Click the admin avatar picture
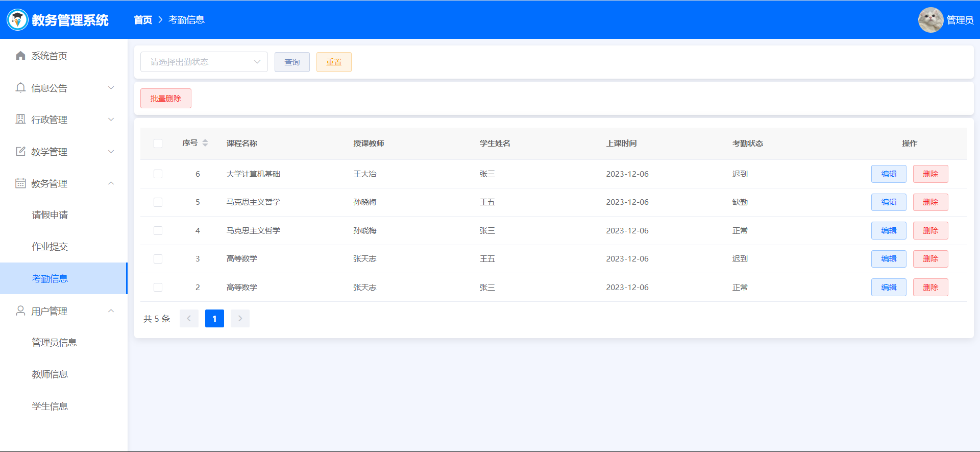The image size is (980, 452). click(930, 20)
